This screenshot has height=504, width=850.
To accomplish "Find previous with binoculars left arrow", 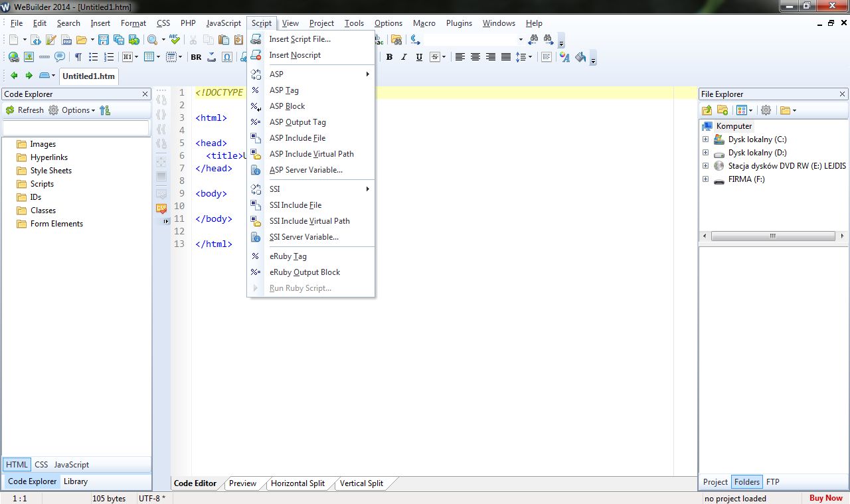I will click(533, 40).
